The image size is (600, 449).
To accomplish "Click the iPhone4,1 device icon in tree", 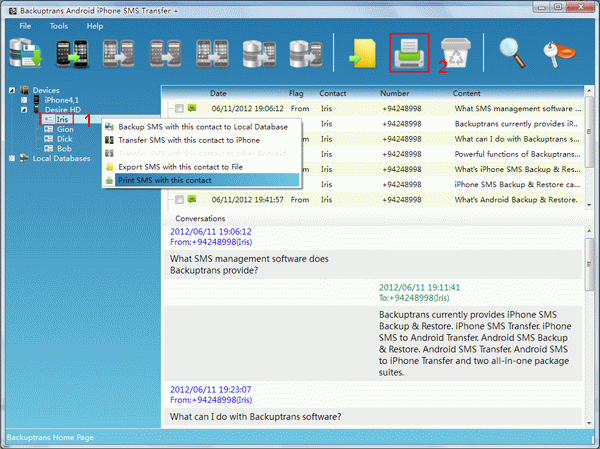I will pyautogui.click(x=37, y=100).
